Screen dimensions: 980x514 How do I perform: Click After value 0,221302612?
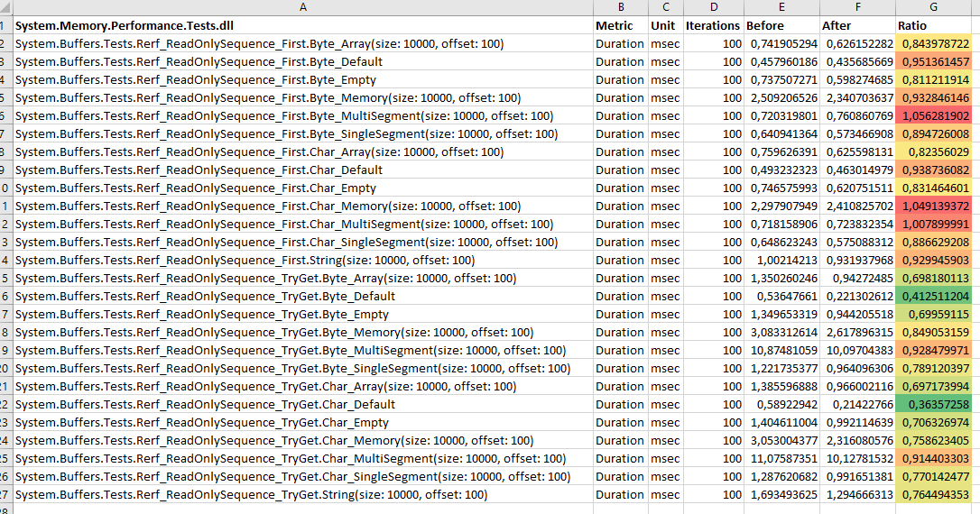click(857, 296)
